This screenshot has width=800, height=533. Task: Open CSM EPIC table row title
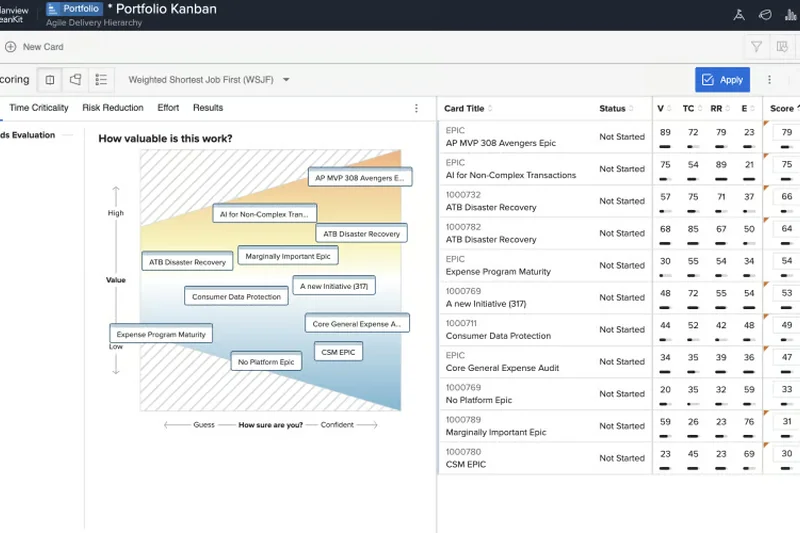click(x=465, y=464)
